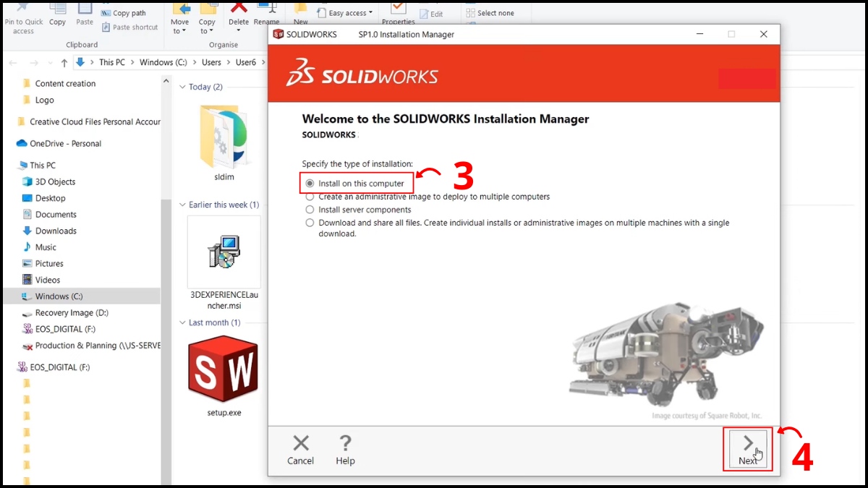868x488 pixels.
Task: Select OneDrive - Personal in sidebar
Action: pyautogui.click(x=65, y=144)
